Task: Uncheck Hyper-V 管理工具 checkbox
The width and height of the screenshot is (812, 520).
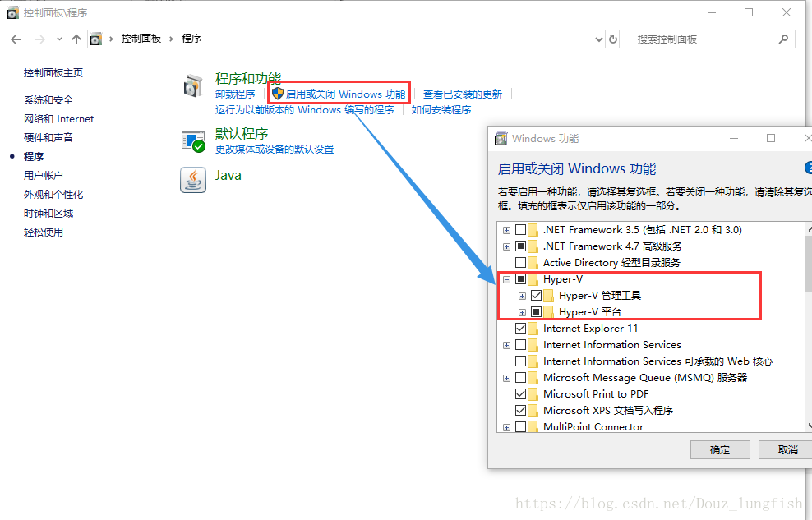Action: (536, 296)
